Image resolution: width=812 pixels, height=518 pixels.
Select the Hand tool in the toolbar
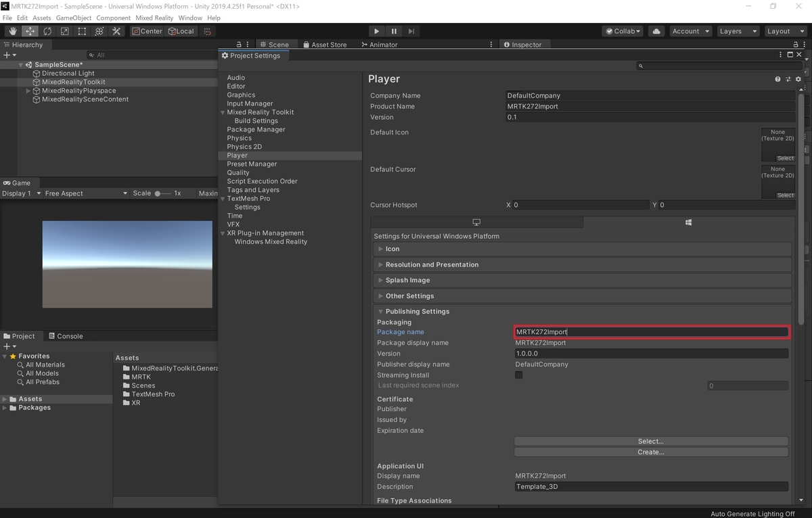(13, 31)
